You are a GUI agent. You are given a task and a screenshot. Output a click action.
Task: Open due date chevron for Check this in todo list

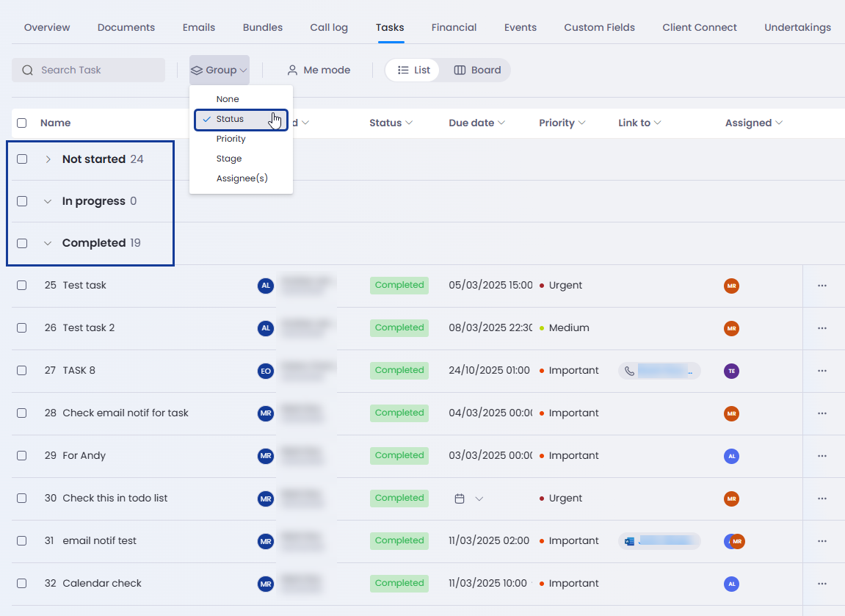tap(479, 499)
